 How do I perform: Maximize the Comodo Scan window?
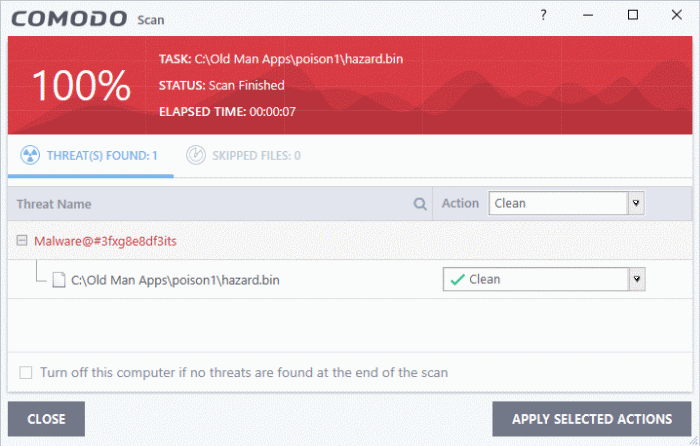pos(633,15)
